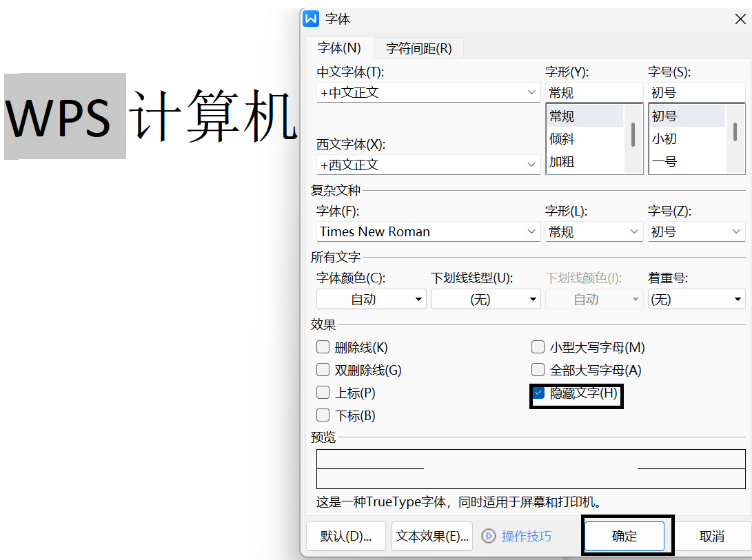The height and width of the screenshot is (560, 752).
Task: Click inside the 字号(S) text field
Action: [696, 92]
